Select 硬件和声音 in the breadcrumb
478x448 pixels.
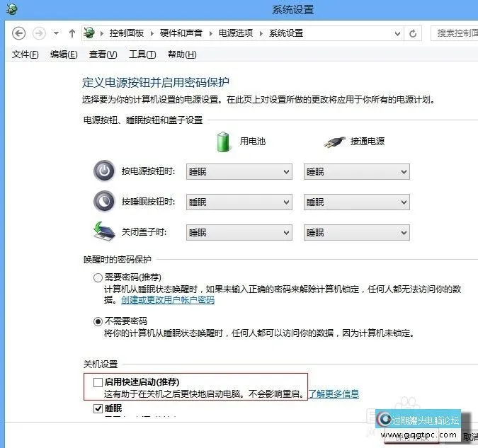click(x=181, y=33)
